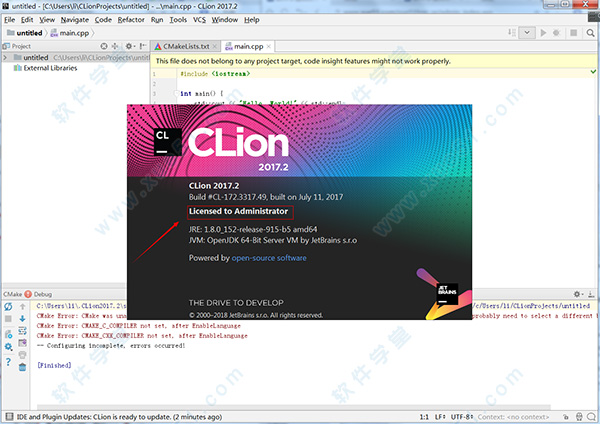Open CMake panel gear options menu
The image size is (600, 424).
point(577,294)
